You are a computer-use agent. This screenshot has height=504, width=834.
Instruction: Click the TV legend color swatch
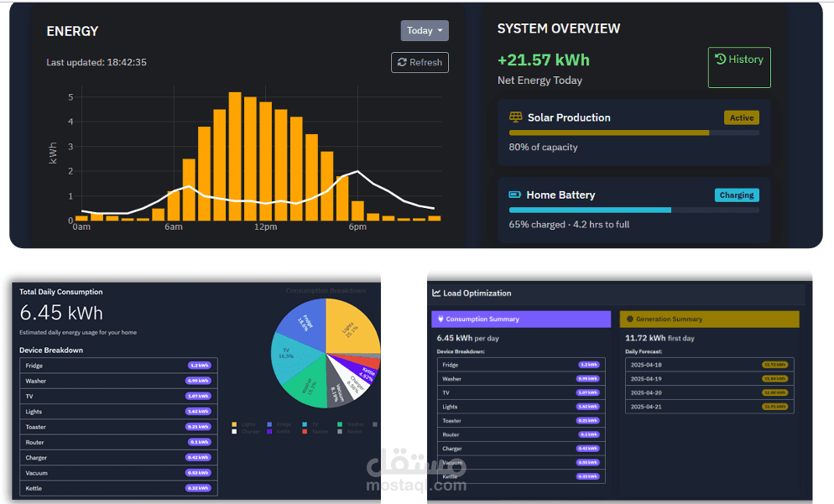click(305, 424)
